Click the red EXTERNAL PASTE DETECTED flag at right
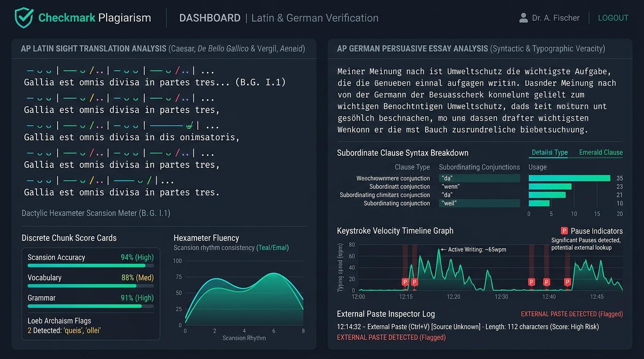The height and width of the screenshot is (359, 644). point(572,314)
